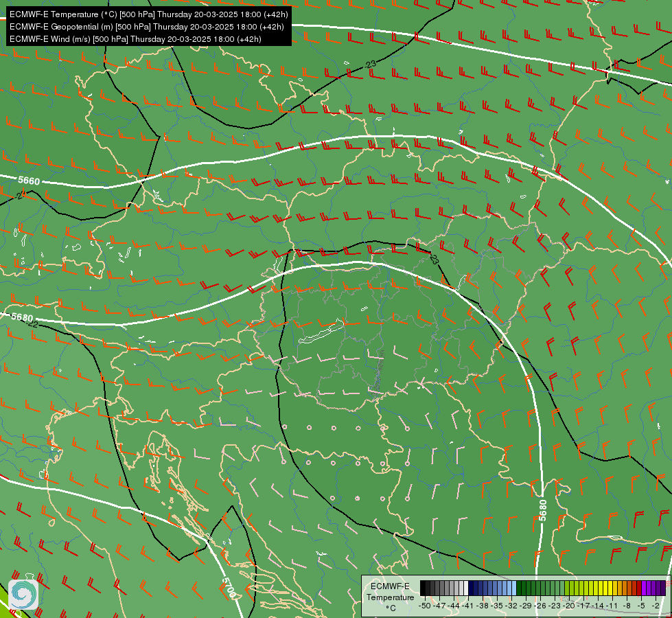Click the 22 isotherm contour label
The image size is (672, 618).
[32, 324]
